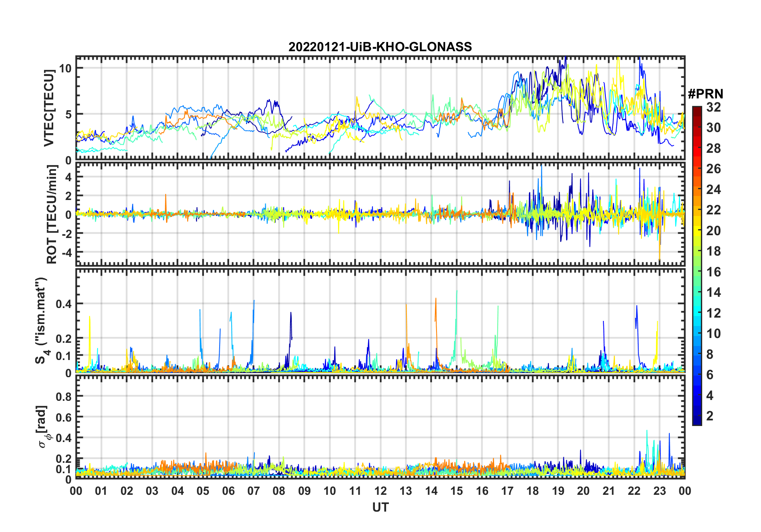This screenshot has width=761, height=532.
Task: Select colorbar tick label 8
Action: coord(710,354)
